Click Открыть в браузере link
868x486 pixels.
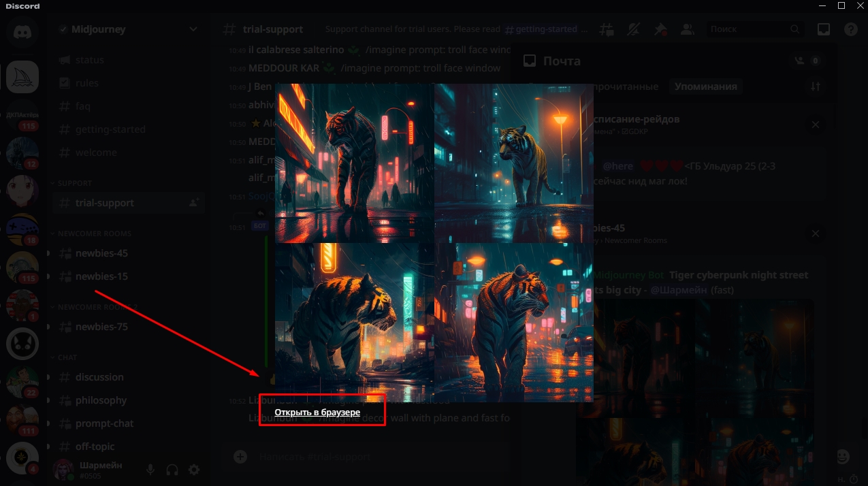317,412
